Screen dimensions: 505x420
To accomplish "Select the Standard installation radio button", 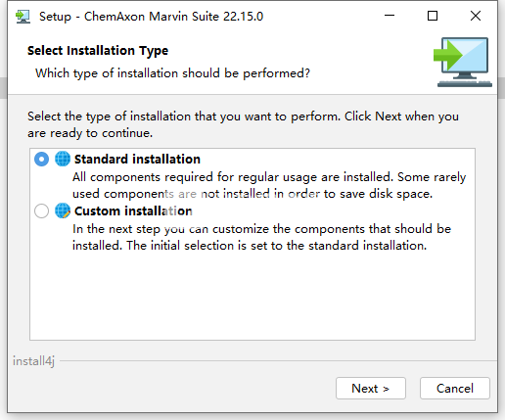I will point(42,160).
